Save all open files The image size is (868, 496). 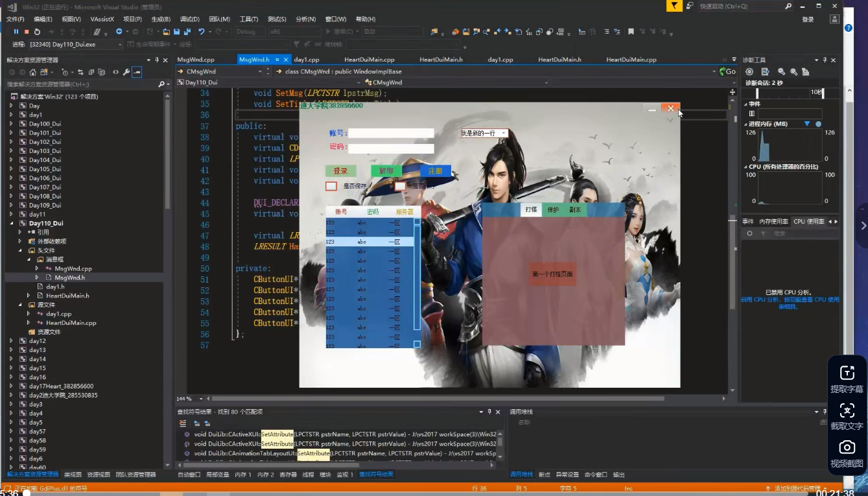(187, 32)
